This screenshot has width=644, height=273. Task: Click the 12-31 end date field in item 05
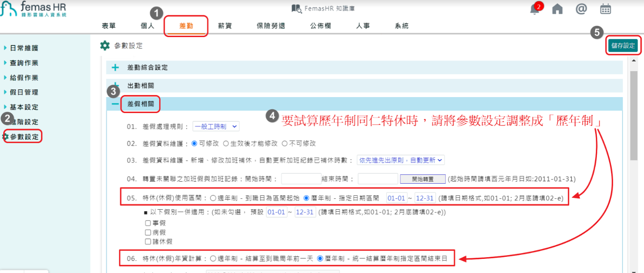pos(425,198)
